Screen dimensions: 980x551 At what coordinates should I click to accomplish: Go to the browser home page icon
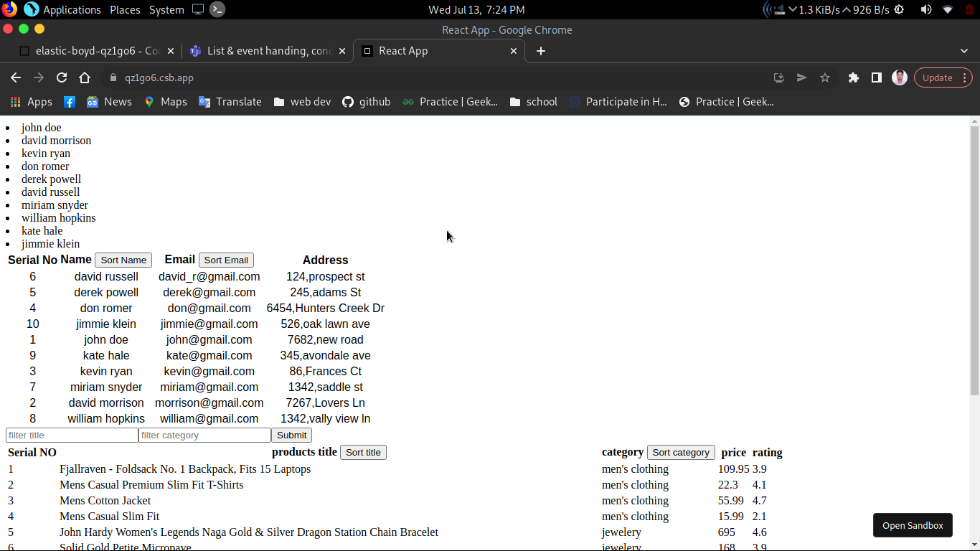pyautogui.click(x=85, y=77)
